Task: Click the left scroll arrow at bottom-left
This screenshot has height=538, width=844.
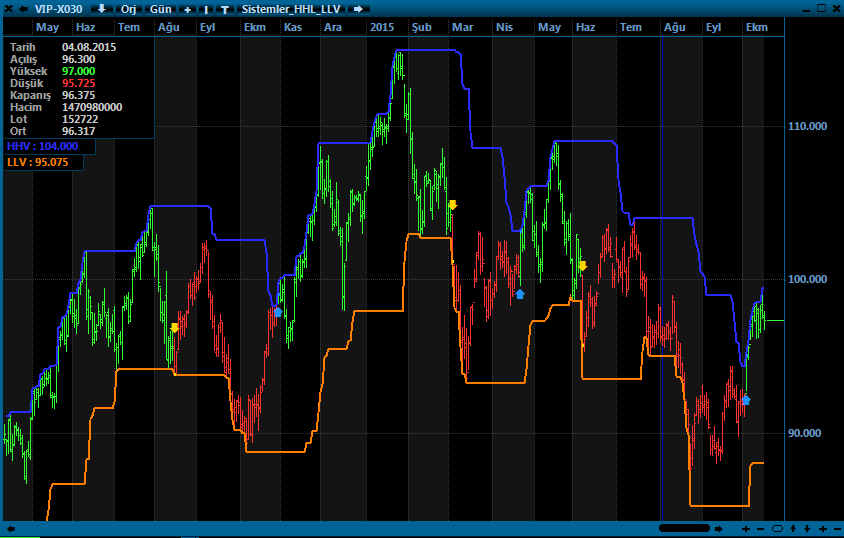Action: pos(10,529)
